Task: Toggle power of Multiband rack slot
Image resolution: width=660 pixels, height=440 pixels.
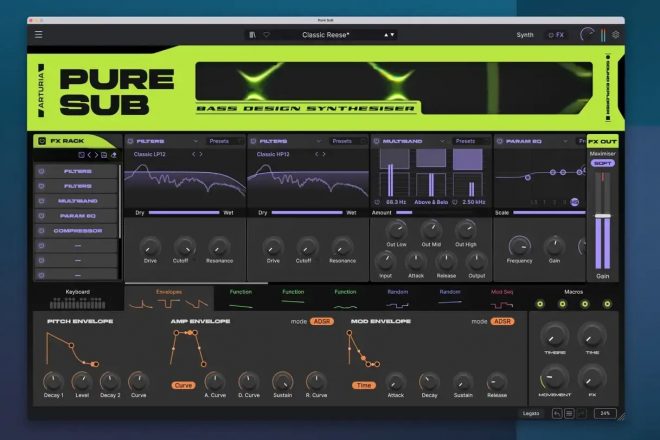Action: point(41,201)
